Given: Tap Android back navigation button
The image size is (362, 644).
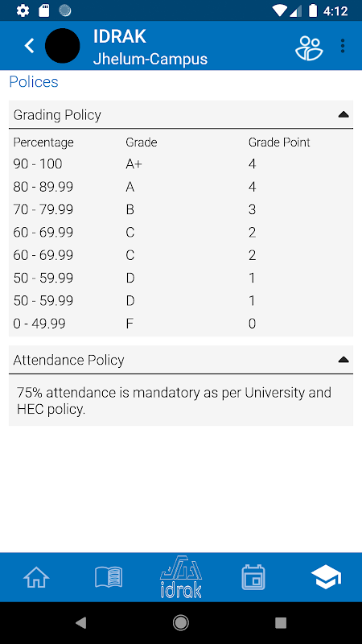Looking at the screenshot, I should (81, 623).
